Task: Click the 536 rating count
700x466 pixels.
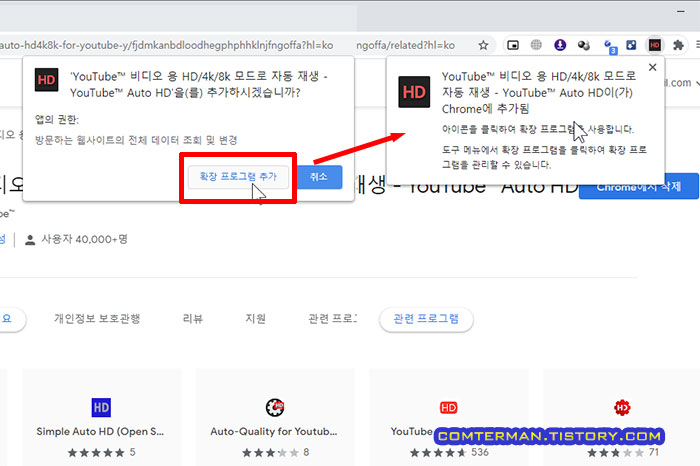Action: point(480,452)
